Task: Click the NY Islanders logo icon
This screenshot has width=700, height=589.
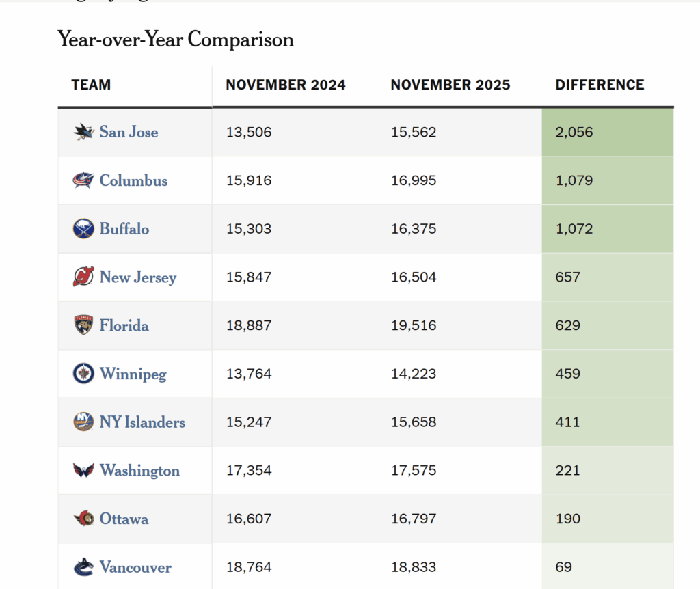Action: 83,422
